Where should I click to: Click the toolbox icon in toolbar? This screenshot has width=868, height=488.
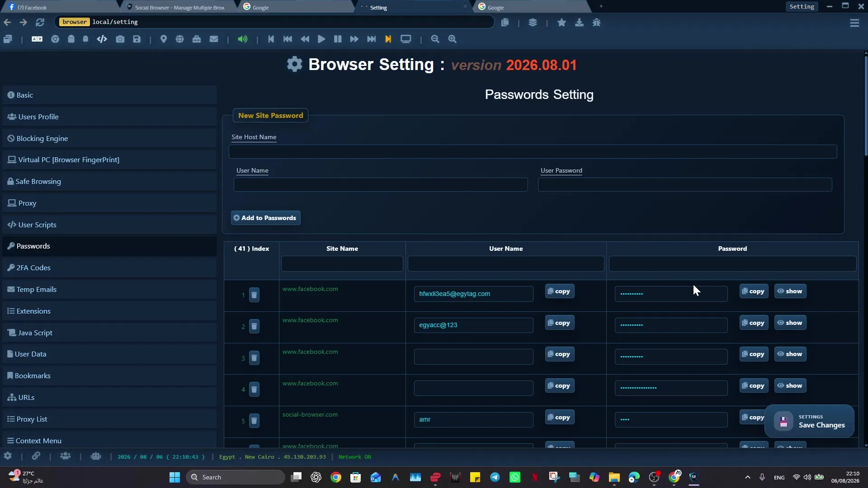coord(197,39)
